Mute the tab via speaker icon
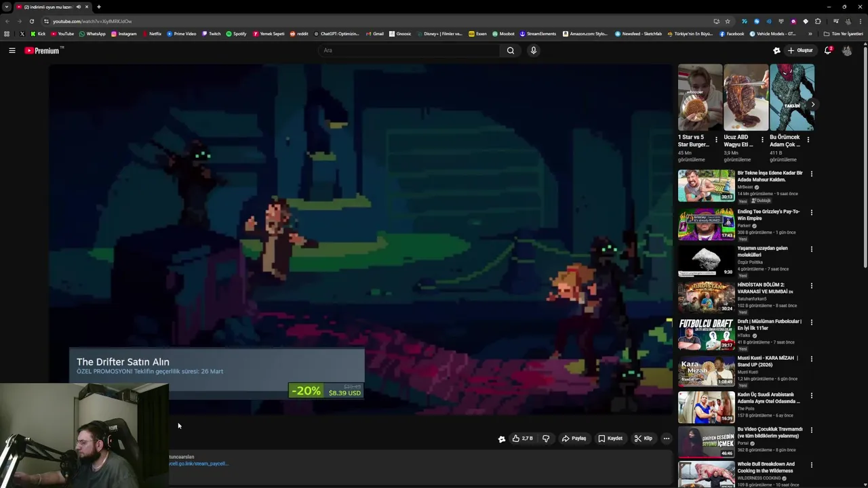 pyautogui.click(x=78, y=7)
